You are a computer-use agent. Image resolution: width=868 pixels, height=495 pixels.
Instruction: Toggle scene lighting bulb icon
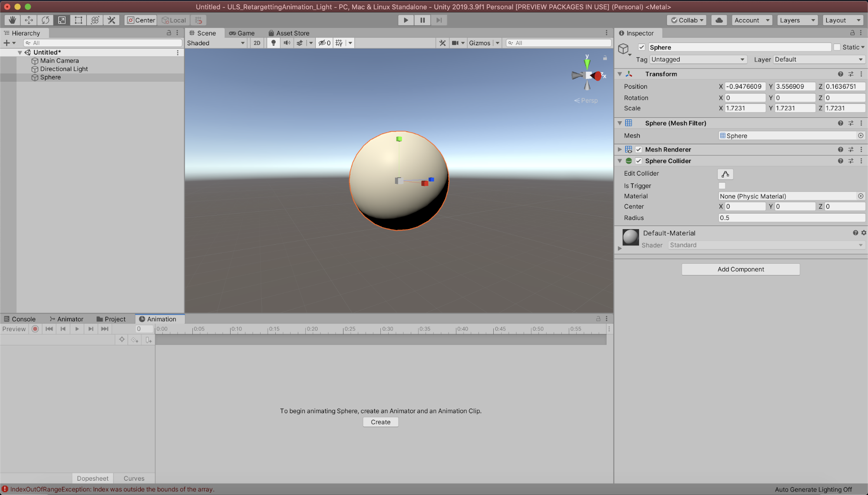273,43
